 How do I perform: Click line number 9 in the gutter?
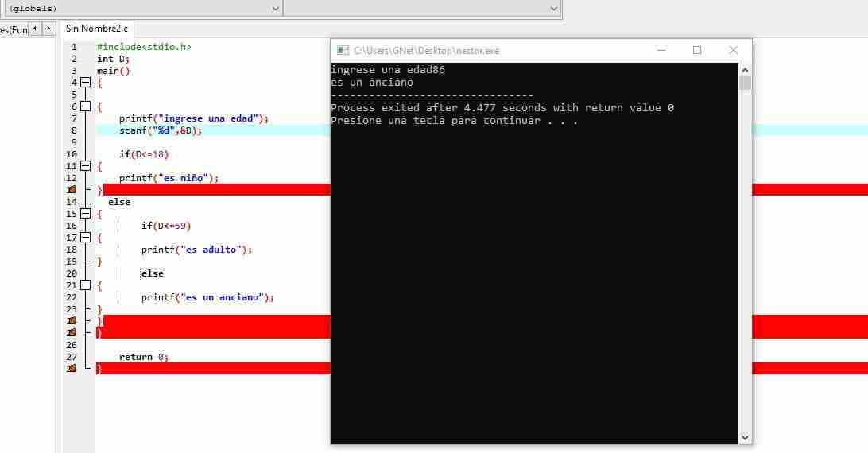74,142
